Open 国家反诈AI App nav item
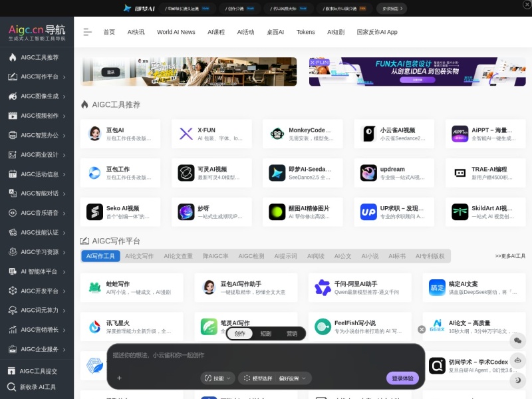The height and width of the screenshot is (399, 532). coord(377,32)
